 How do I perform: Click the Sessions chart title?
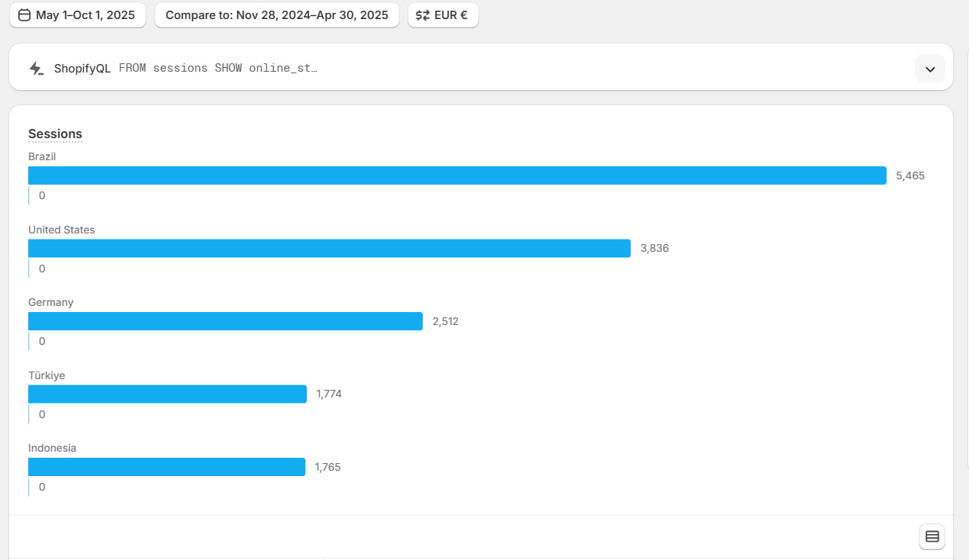[x=55, y=134]
